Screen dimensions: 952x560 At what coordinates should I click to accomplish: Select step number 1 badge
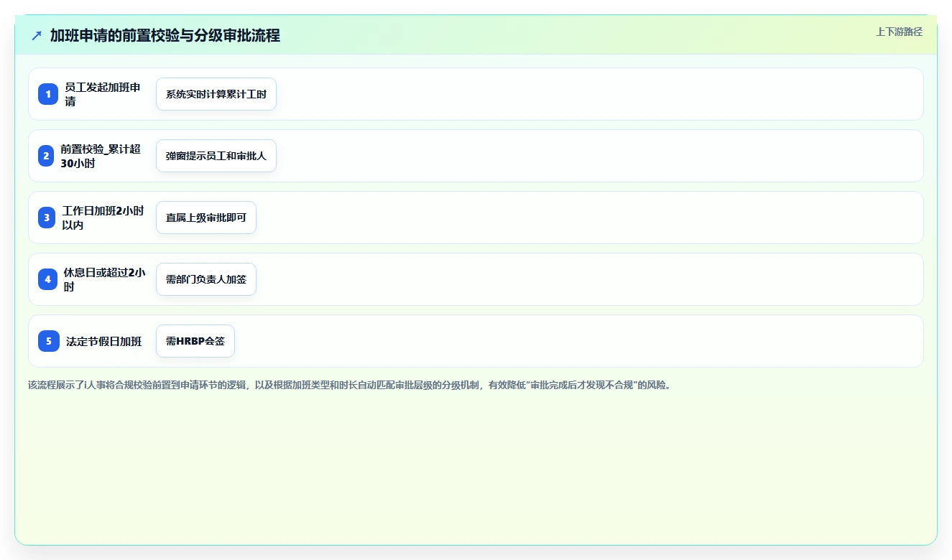[x=48, y=94]
